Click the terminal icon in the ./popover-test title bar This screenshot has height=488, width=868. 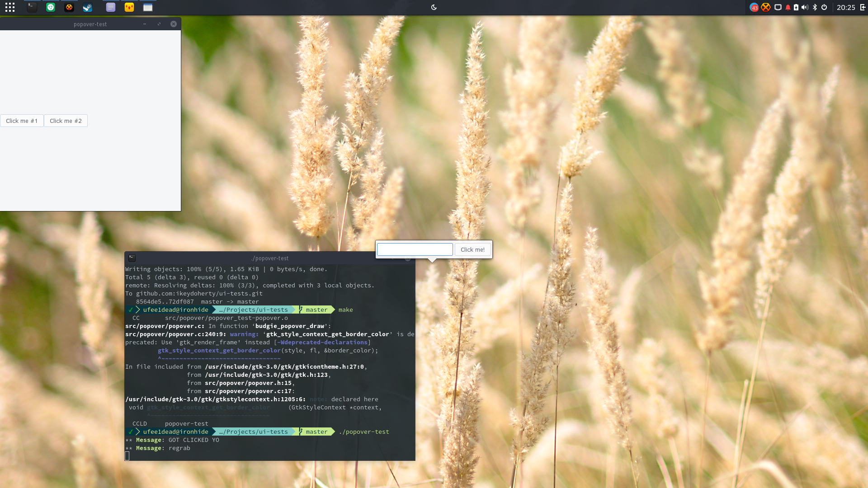pos(132,258)
